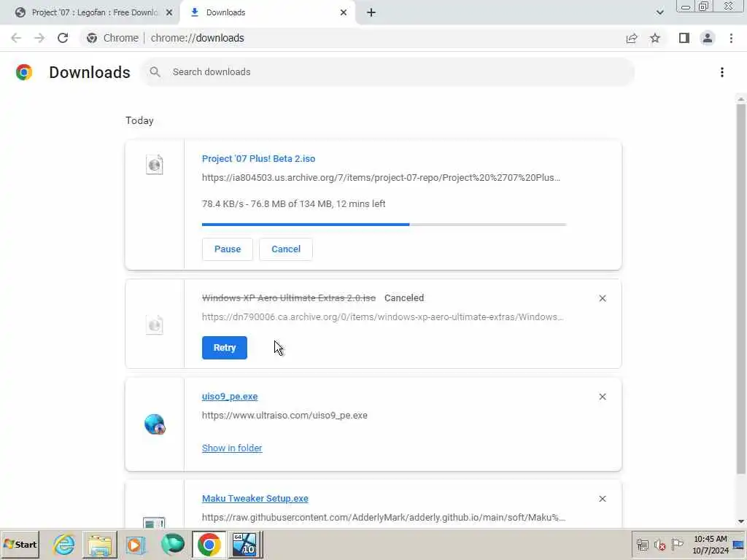This screenshot has width=747, height=560.
Task: Open the green globe taskbar app
Action: (172, 544)
